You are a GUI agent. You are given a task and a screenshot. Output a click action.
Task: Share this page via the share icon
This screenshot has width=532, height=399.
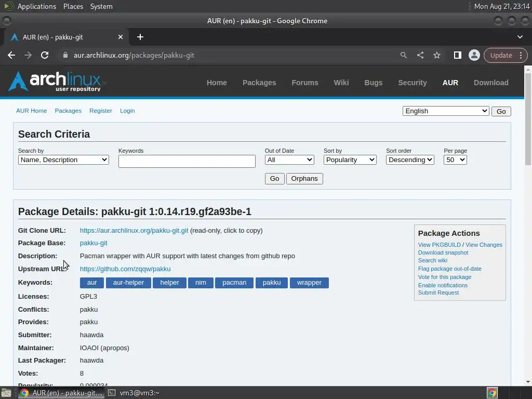420,55
